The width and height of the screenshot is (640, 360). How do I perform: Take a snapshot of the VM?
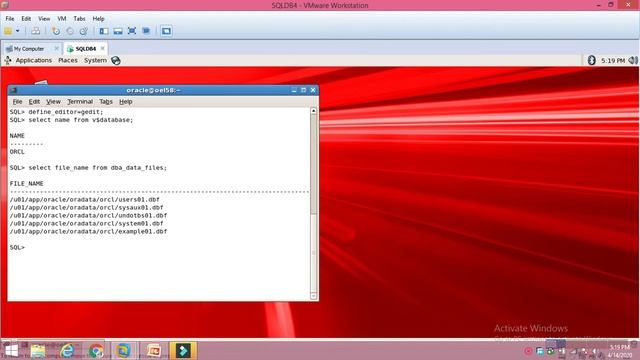[x=56, y=31]
